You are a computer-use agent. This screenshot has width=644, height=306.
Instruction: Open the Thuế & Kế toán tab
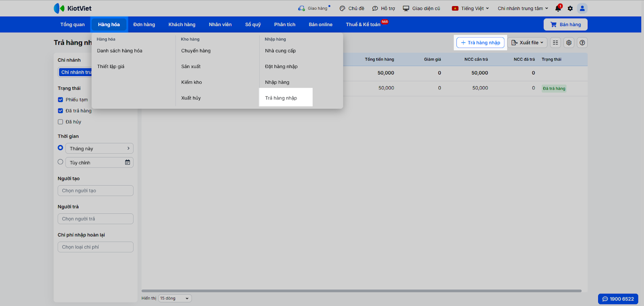363,25
